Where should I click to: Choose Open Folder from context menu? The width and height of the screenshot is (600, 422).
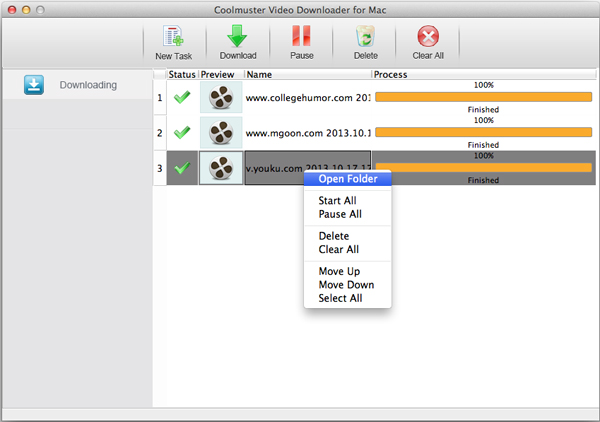(347, 179)
